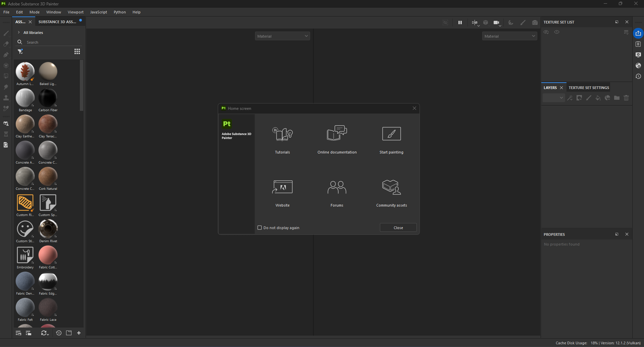Select the Clone stamp tool

point(6,98)
